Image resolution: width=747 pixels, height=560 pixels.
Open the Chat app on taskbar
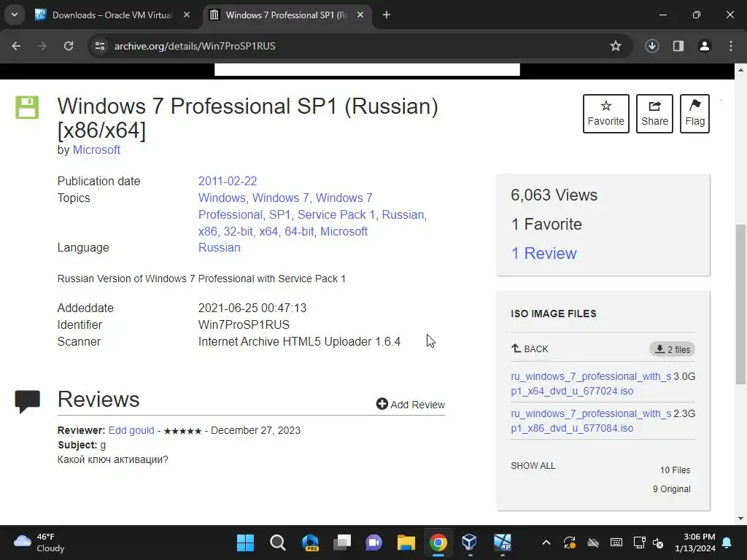(x=374, y=542)
